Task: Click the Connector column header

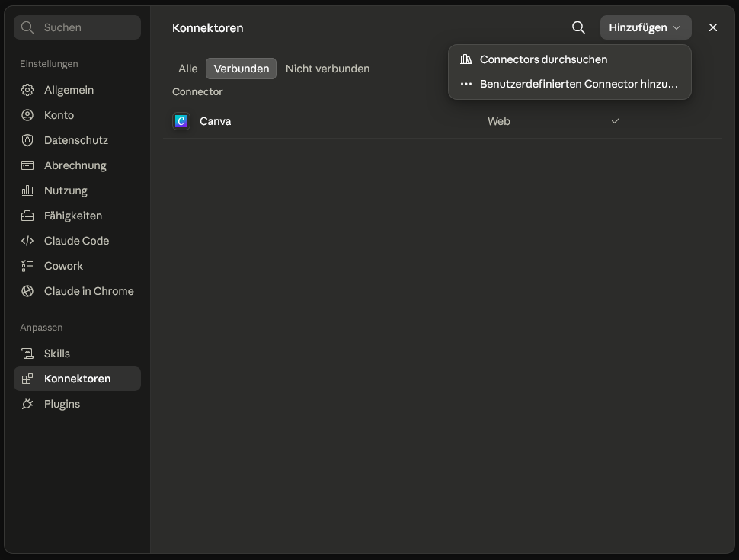Action: click(x=197, y=92)
